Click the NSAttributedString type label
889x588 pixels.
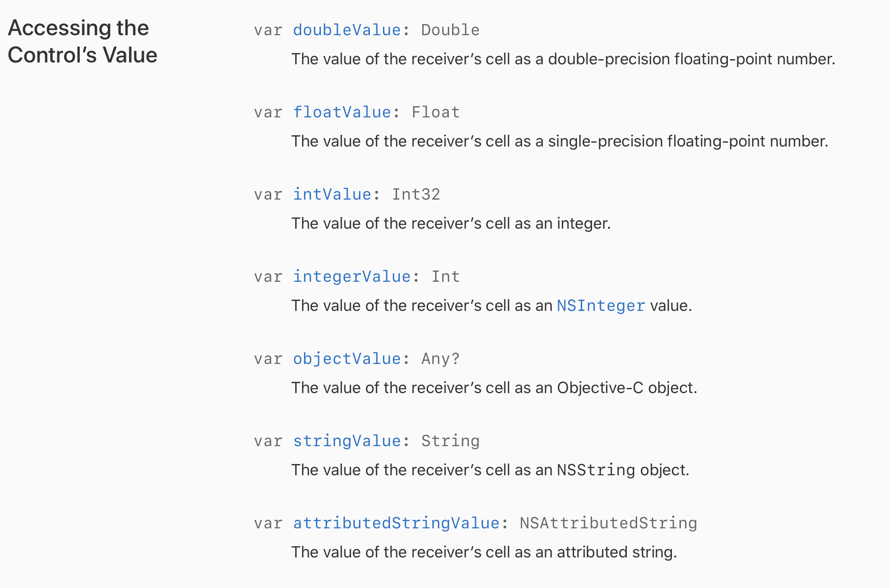coord(608,523)
